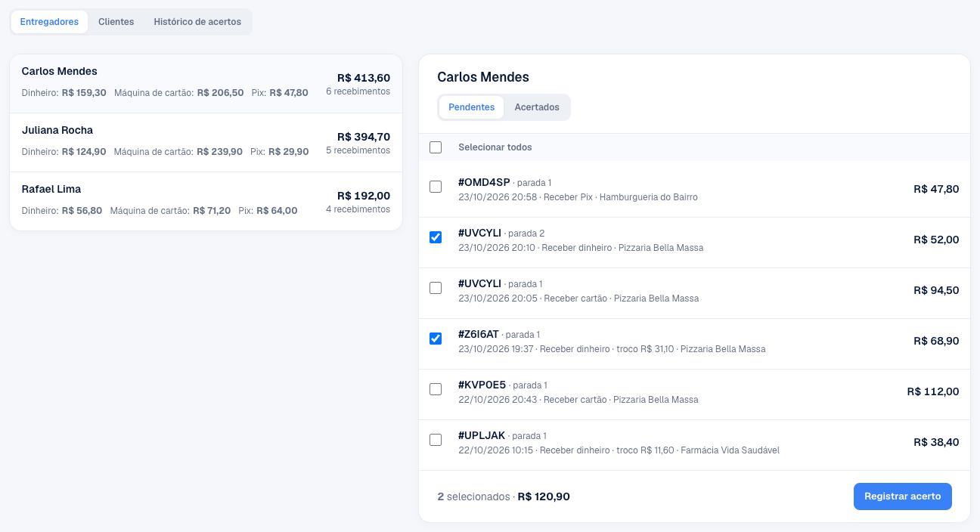The height and width of the screenshot is (532, 980).
Task: Click the #Z6I6AT order code
Action: pos(479,334)
